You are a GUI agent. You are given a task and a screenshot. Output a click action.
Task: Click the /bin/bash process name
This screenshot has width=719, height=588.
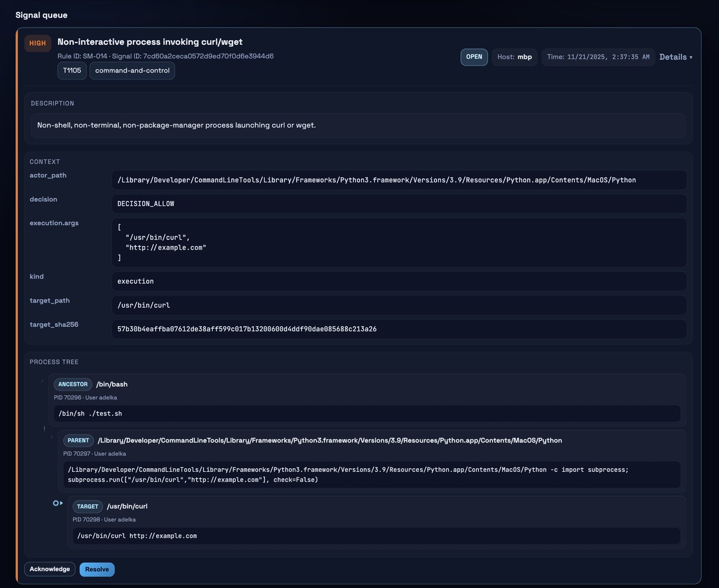(x=112, y=384)
